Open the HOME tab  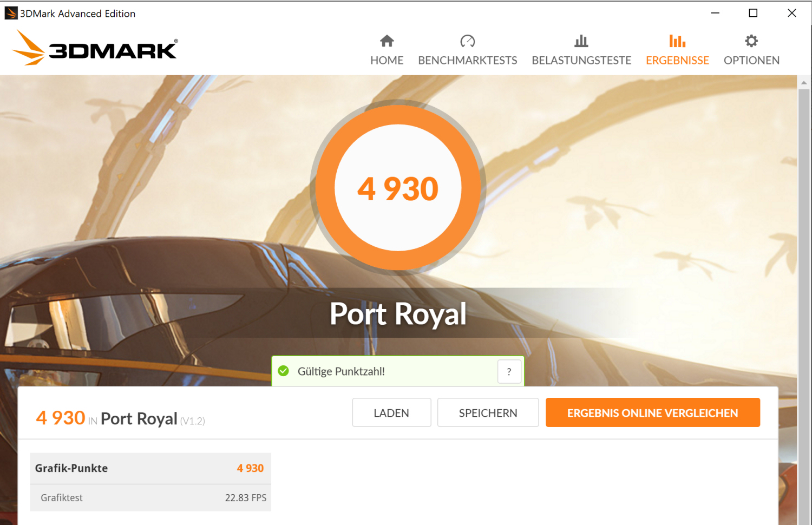click(x=387, y=60)
